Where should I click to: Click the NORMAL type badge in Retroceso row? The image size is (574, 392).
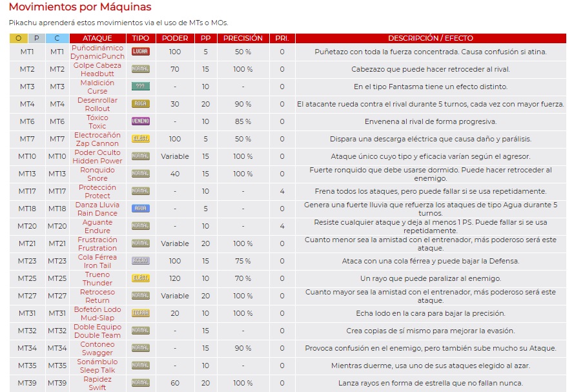141,296
